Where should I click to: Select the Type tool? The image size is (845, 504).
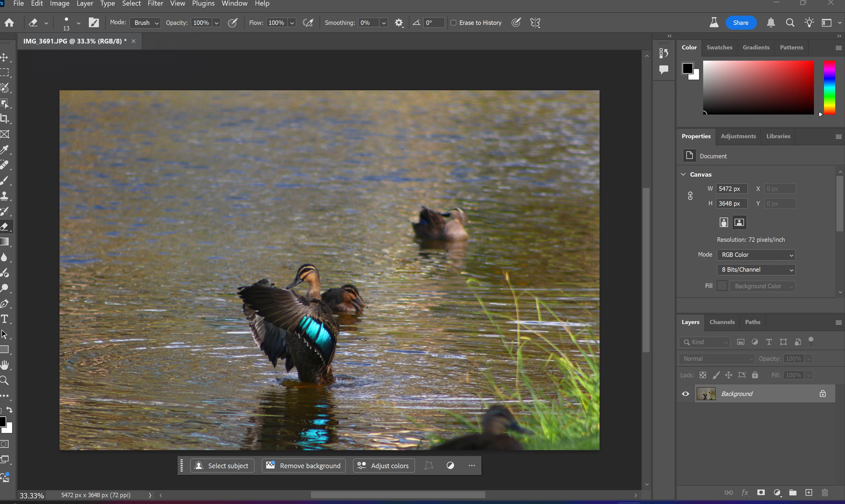coord(5,319)
